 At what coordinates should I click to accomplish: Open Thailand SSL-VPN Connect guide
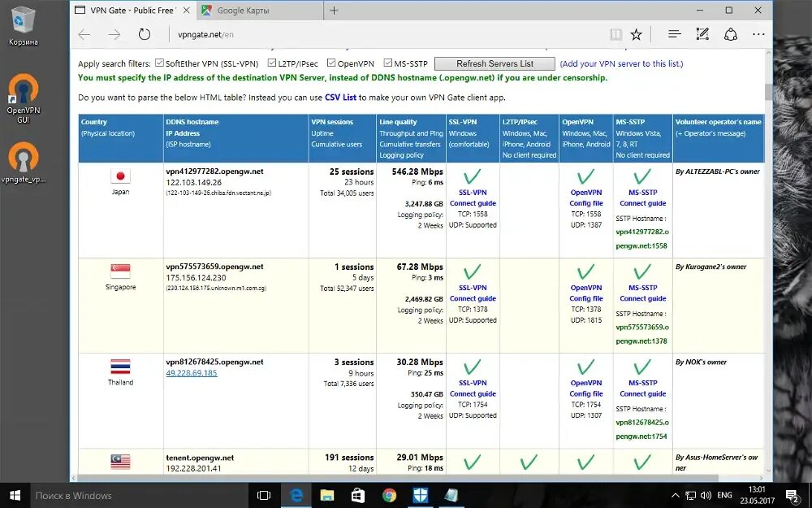tap(473, 389)
